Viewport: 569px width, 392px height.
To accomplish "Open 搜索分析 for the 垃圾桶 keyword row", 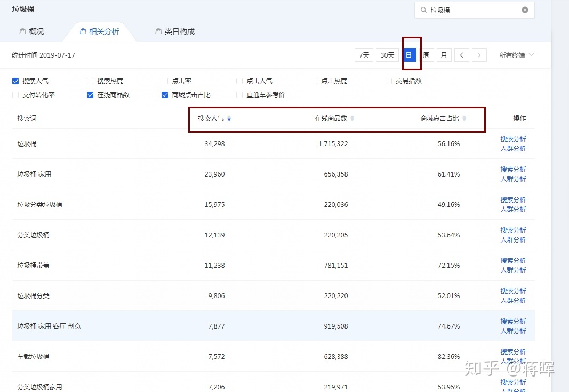I will click(513, 139).
